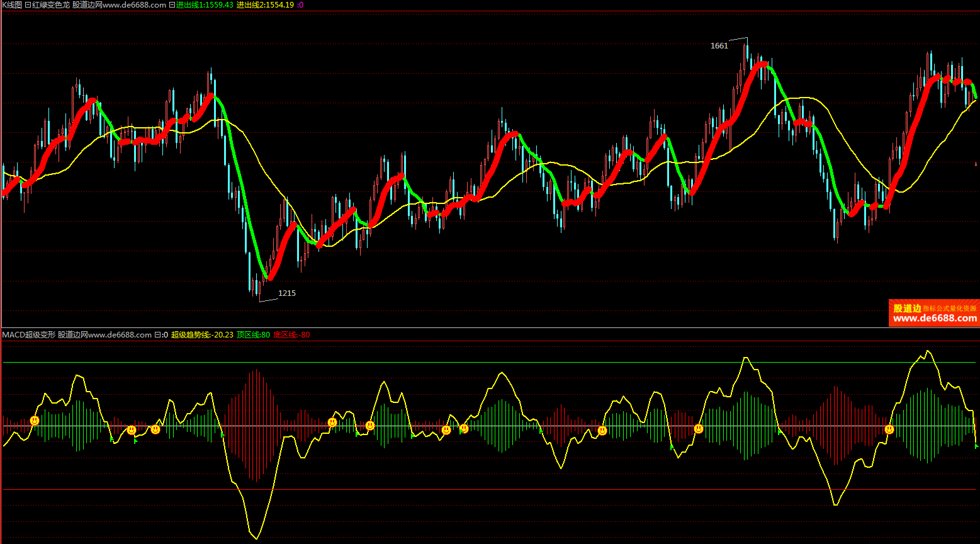Click the green arrow at the MACD panel's right edge
The image size is (980, 544).
coord(977,446)
